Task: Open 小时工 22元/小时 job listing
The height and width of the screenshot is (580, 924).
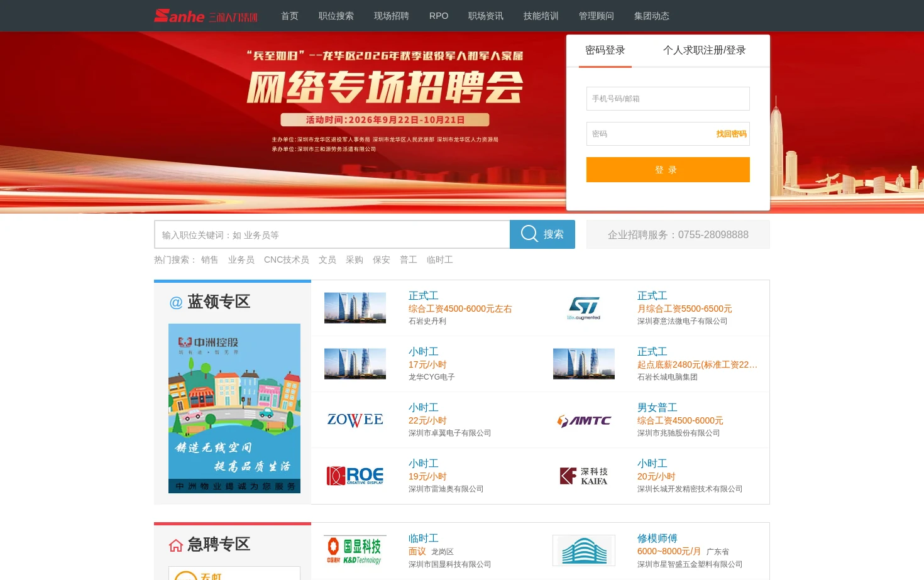Action: click(x=424, y=407)
